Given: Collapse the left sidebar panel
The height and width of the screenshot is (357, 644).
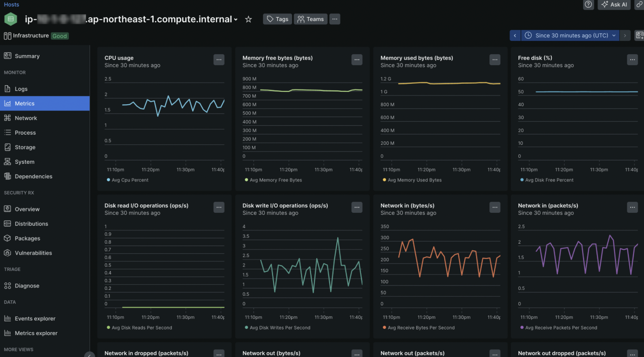Looking at the screenshot, I should tap(89, 355).
